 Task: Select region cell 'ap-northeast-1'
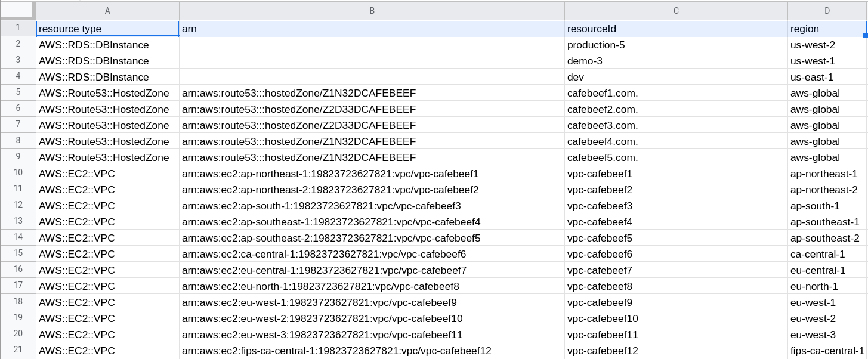(827, 173)
